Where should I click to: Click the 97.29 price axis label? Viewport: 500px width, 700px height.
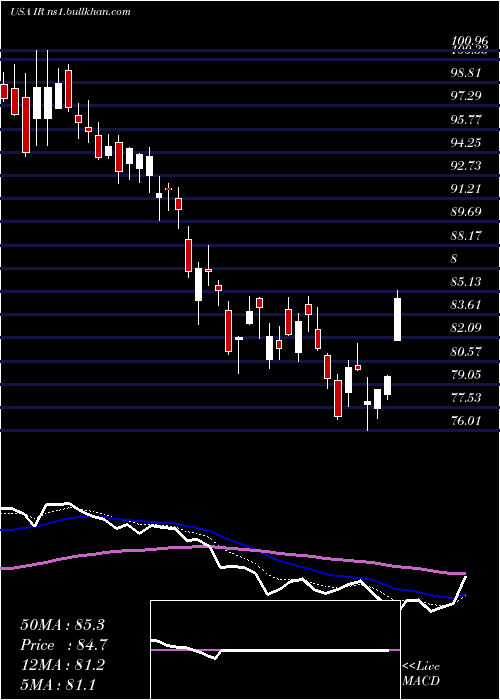pos(467,96)
